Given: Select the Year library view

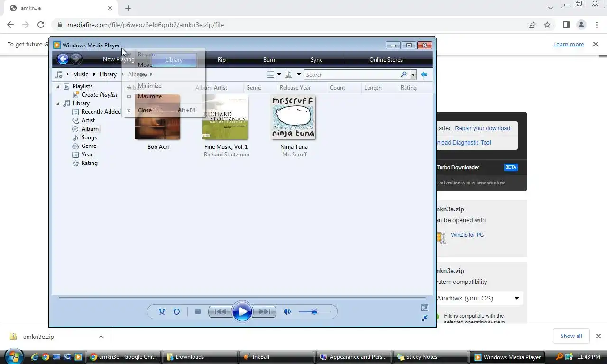Looking at the screenshot, I should [x=87, y=155].
